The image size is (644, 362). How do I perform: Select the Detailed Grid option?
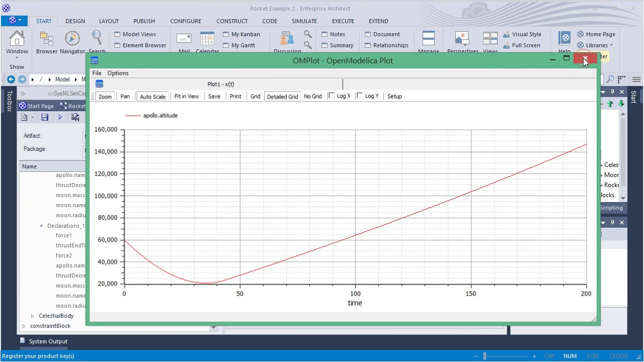pos(282,97)
